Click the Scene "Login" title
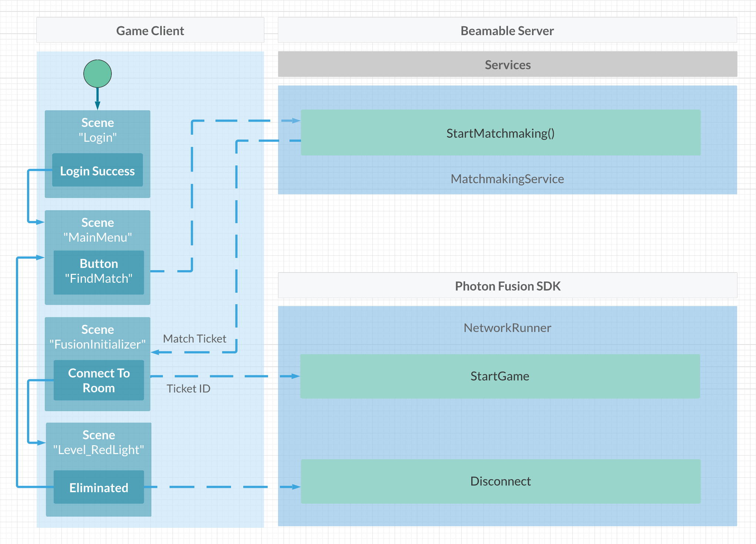This screenshot has width=756, height=544. tap(97, 130)
